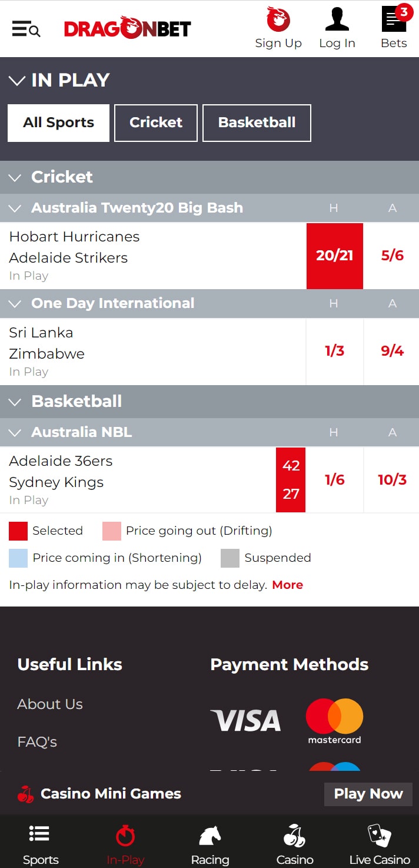Click the More link about in-play delay
Screen dimensions: 419x868
pos(288,585)
